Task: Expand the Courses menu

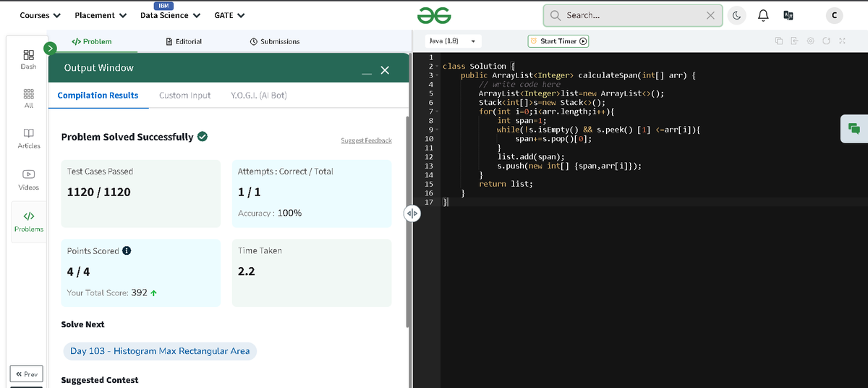Action: [x=40, y=15]
